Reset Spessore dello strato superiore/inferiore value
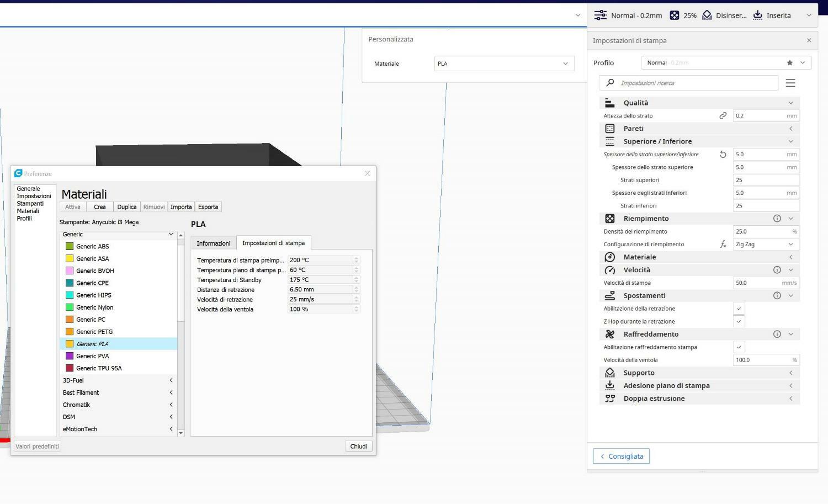This screenshot has width=828, height=504. click(x=723, y=155)
